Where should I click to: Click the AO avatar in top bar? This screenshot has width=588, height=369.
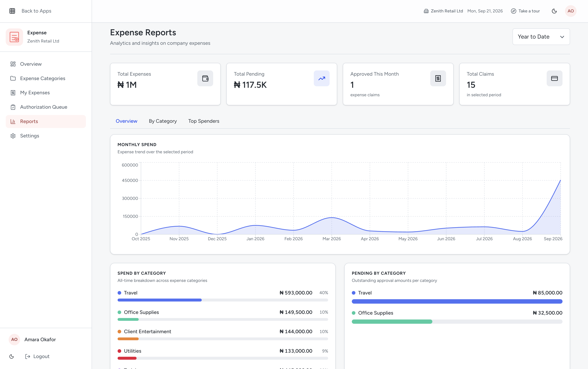(x=570, y=11)
